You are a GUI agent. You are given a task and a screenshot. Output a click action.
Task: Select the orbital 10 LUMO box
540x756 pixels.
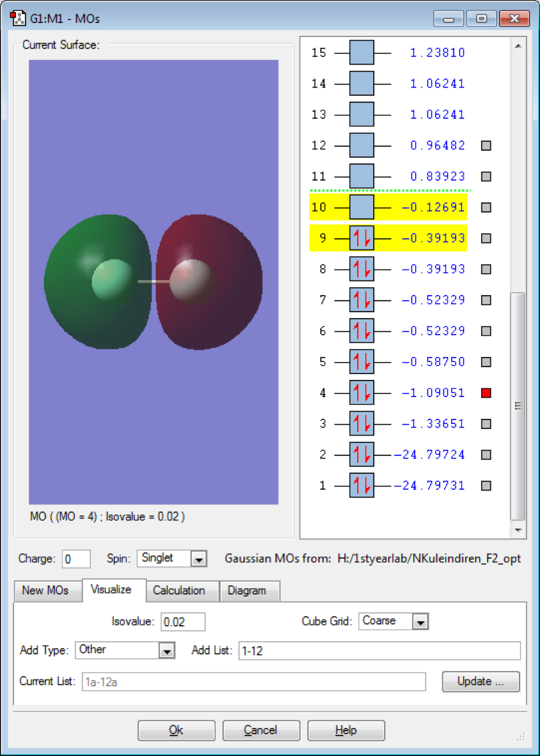coord(362,207)
